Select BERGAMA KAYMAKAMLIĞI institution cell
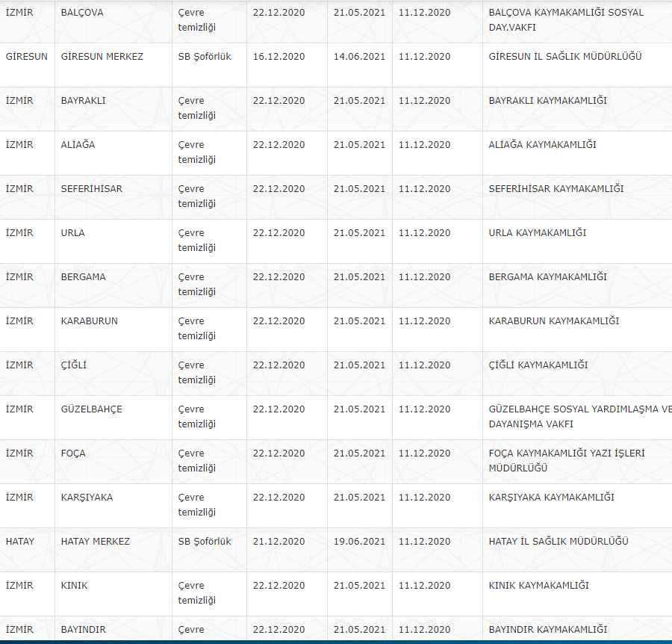This screenshot has width=672, height=644. point(547,277)
